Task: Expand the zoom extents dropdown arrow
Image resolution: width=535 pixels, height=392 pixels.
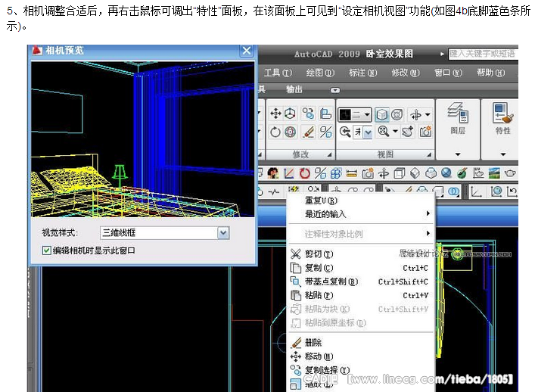Action: point(395,132)
